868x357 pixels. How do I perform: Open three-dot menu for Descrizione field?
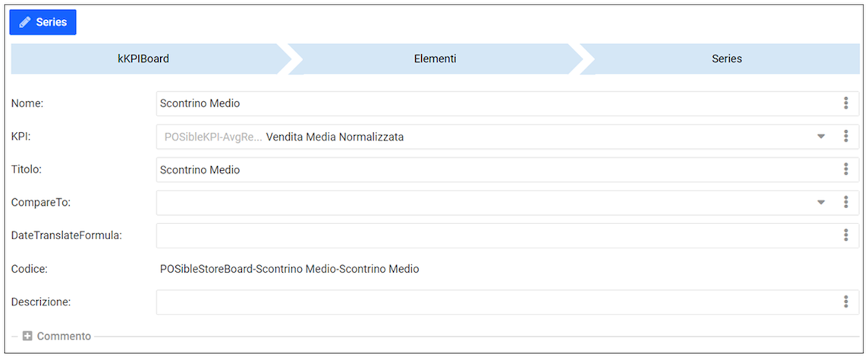coord(846,302)
